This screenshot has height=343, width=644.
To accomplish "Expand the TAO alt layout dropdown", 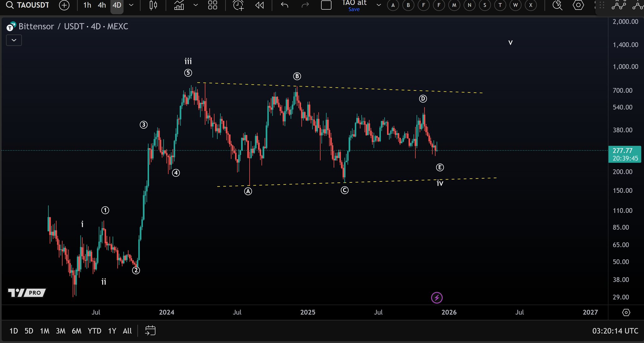I will pyautogui.click(x=379, y=5).
